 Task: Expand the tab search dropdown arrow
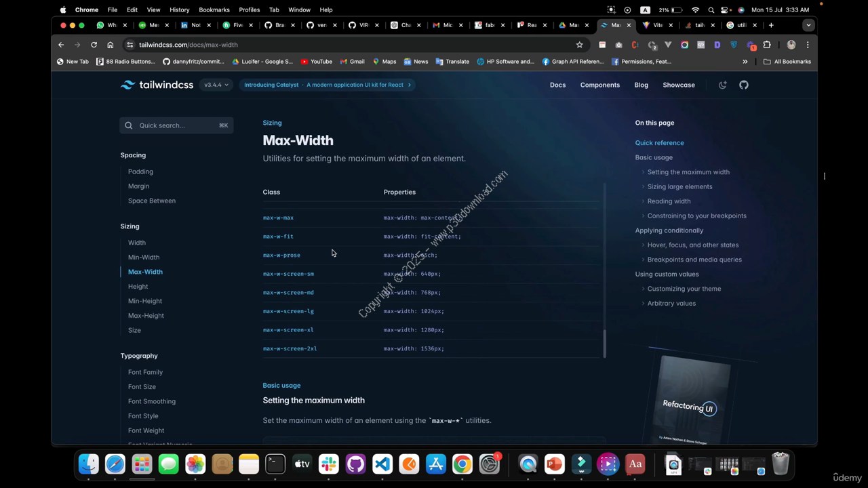tap(808, 25)
